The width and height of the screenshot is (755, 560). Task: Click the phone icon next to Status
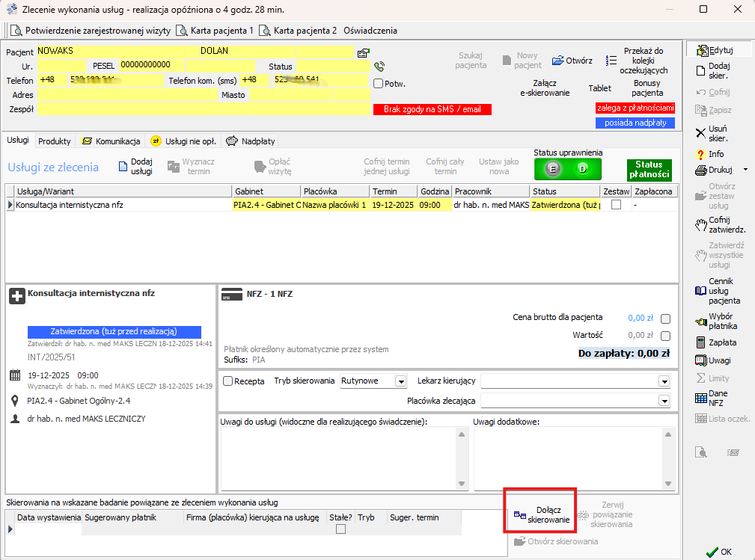pos(379,67)
